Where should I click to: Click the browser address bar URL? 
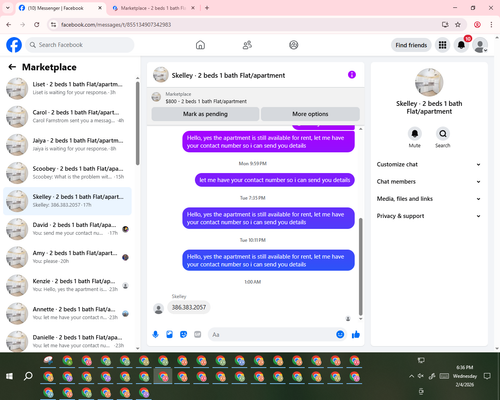tap(116, 25)
